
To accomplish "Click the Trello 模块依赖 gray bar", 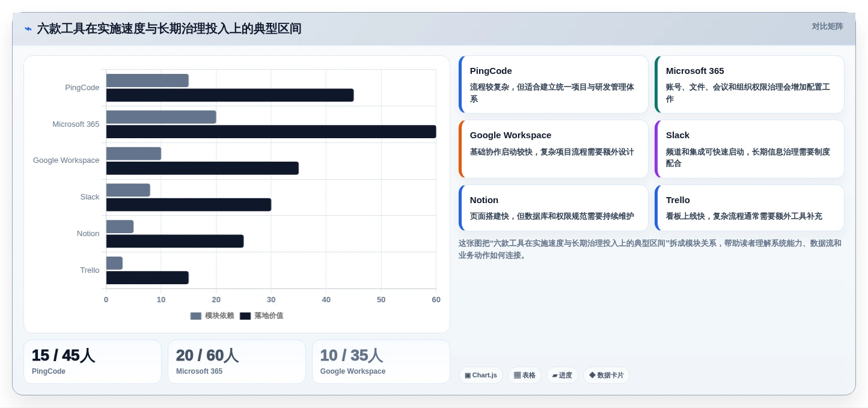I will click(114, 263).
